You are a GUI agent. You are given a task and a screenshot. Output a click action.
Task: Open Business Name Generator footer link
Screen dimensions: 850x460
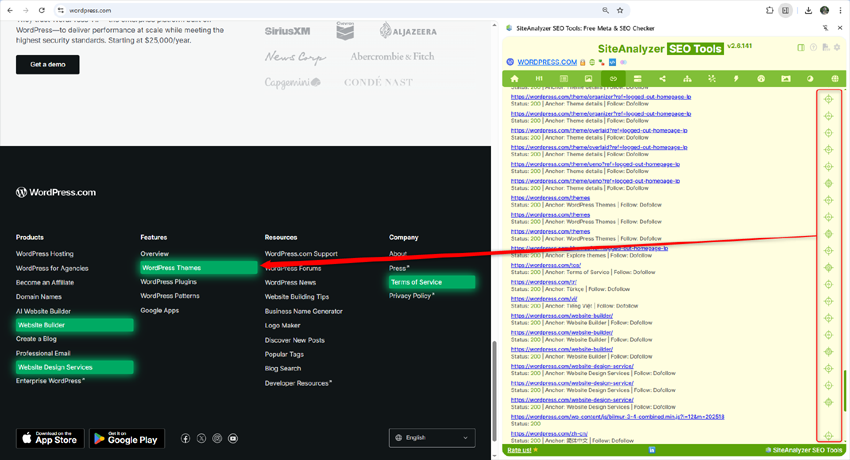[304, 311]
